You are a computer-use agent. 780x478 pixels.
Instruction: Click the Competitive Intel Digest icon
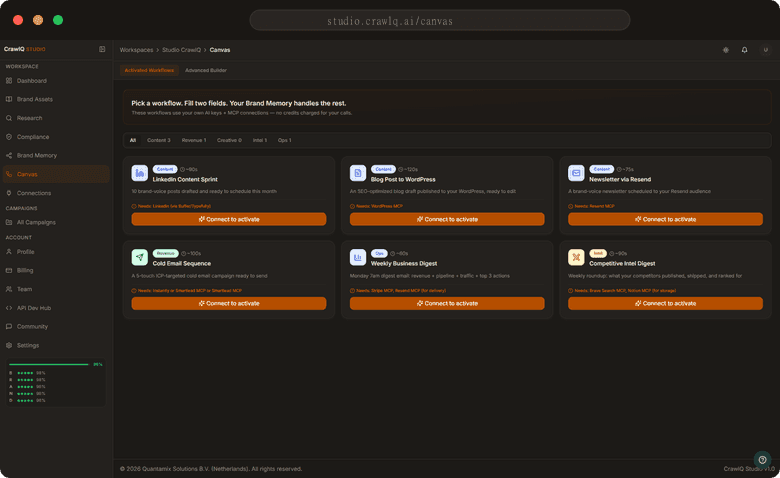coord(576,257)
